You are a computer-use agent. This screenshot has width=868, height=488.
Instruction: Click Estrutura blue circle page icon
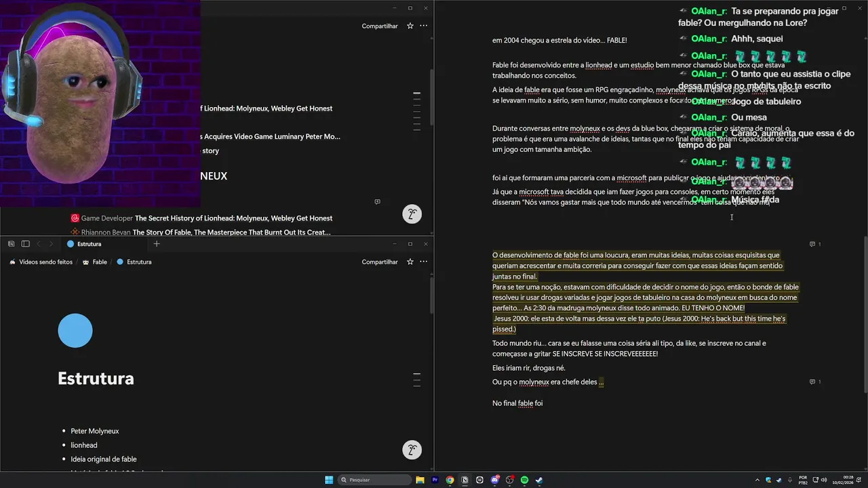click(x=75, y=331)
